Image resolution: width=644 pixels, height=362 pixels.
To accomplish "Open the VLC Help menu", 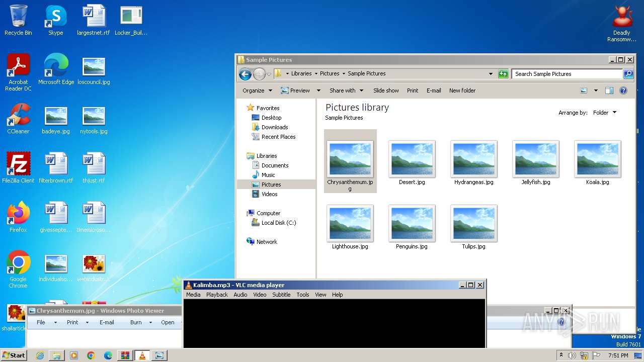I will coord(337,295).
